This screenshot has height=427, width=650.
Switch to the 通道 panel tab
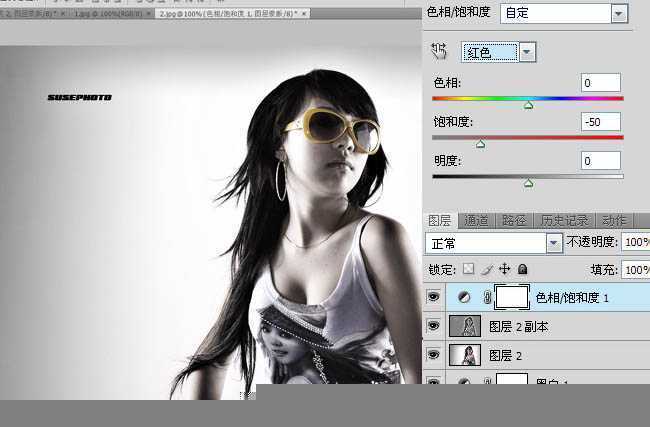click(x=476, y=221)
